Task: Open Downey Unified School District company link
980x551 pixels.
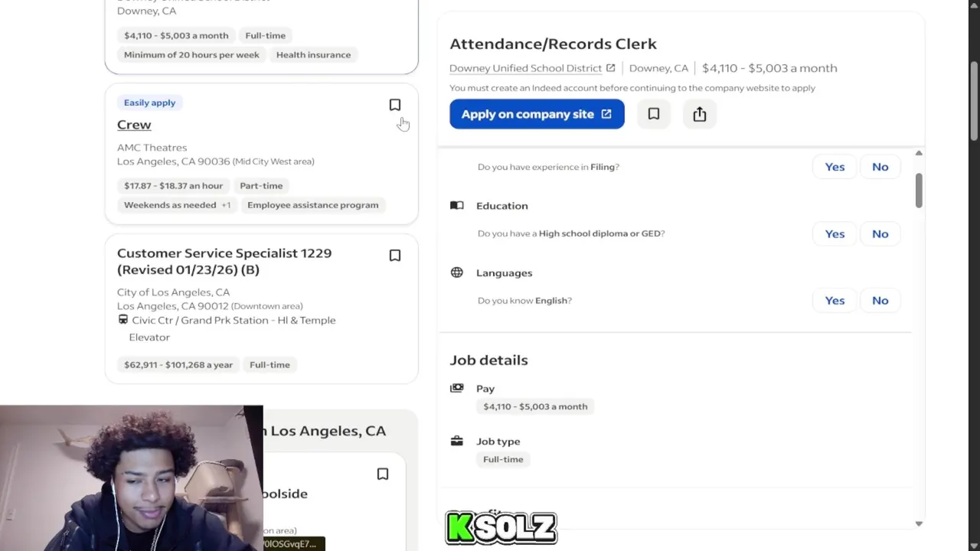Action: pyautogui.click(x=525, y=68)
